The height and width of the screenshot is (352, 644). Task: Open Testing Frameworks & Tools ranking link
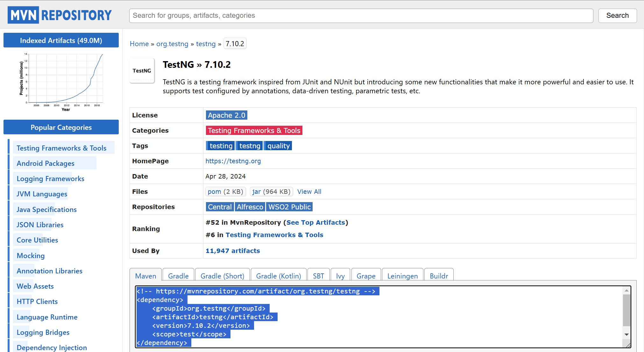pyautogui.click(x=274, y=235)
